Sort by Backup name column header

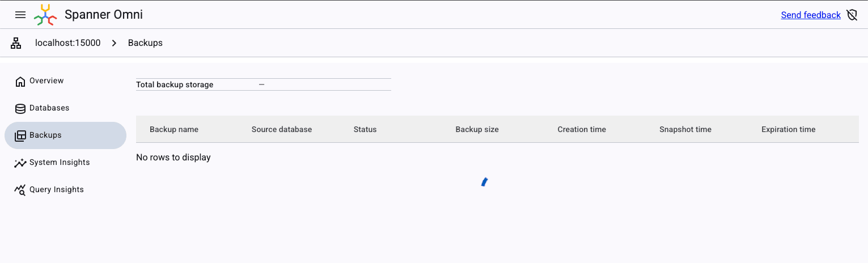(174, 129)
